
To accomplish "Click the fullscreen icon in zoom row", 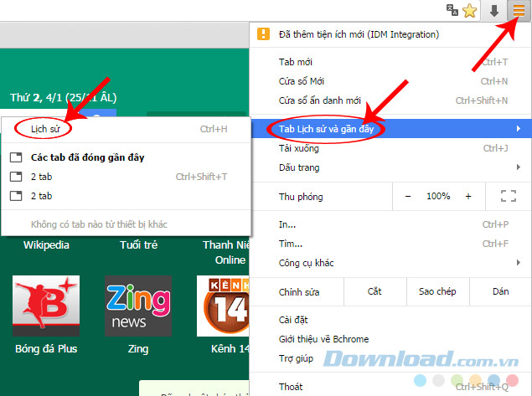I will 509,196.
